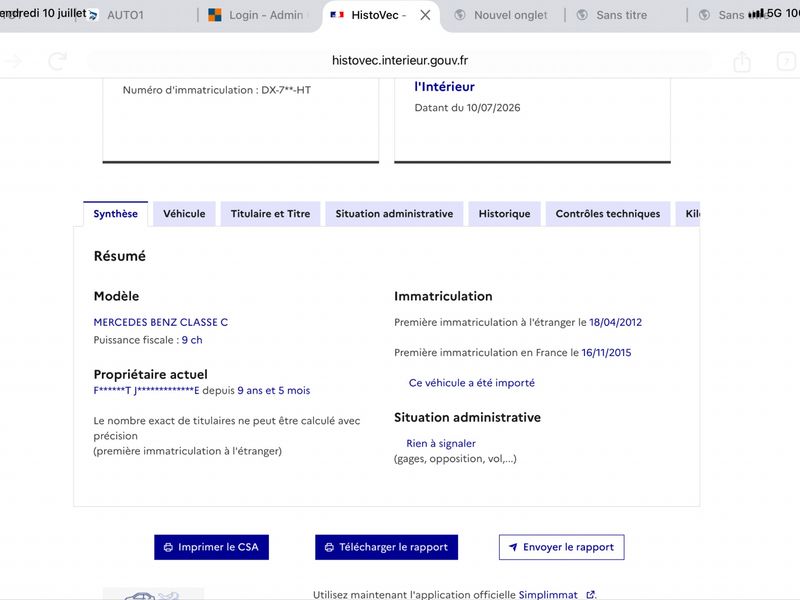Click the external link icon next to Simplimmat
The width and height of the screenshot is (800, 600).
591,594
